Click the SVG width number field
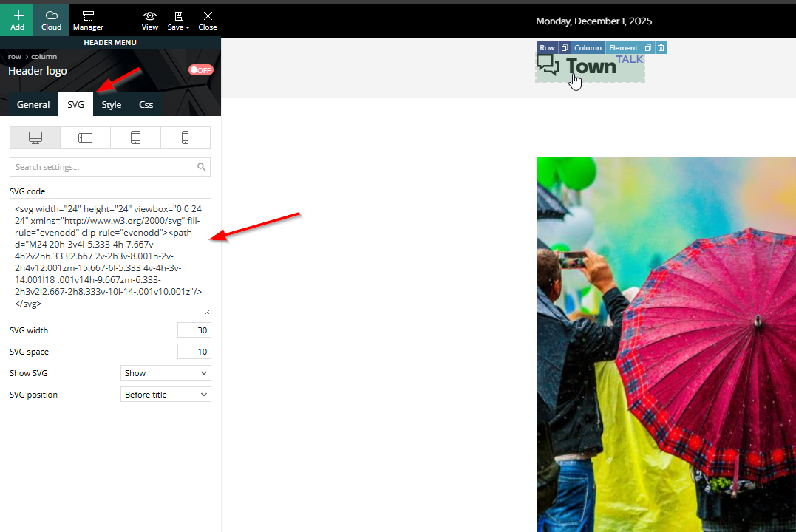Screen dimensions: 796x532 coord(194,330)
